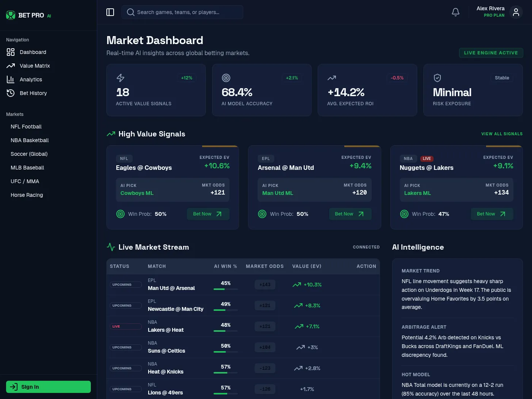Select NBA Basketball market
Viewport: 532px width, 399px height.
(x=48, y=140)
